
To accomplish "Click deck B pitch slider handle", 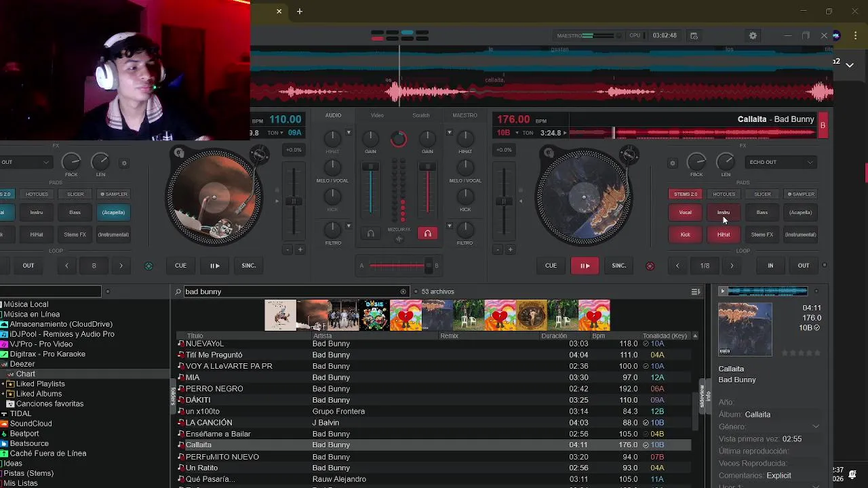I will coord(504,201).
